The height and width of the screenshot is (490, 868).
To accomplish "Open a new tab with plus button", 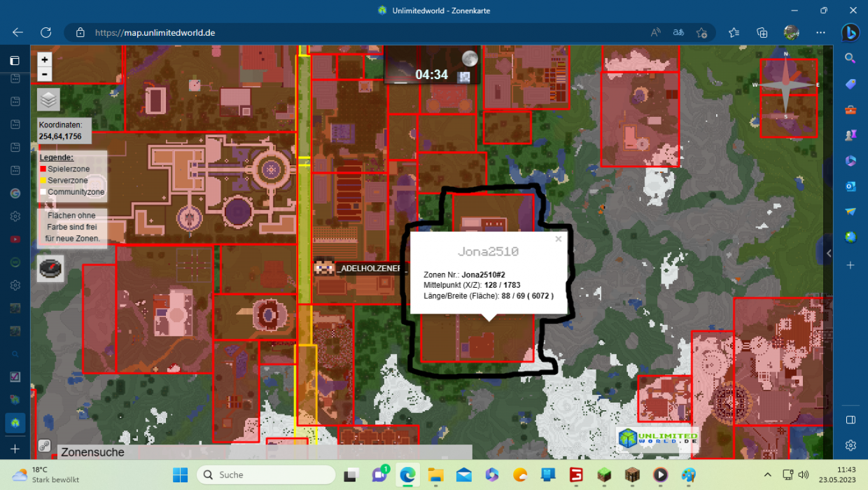I will click(x=15, y=448).
